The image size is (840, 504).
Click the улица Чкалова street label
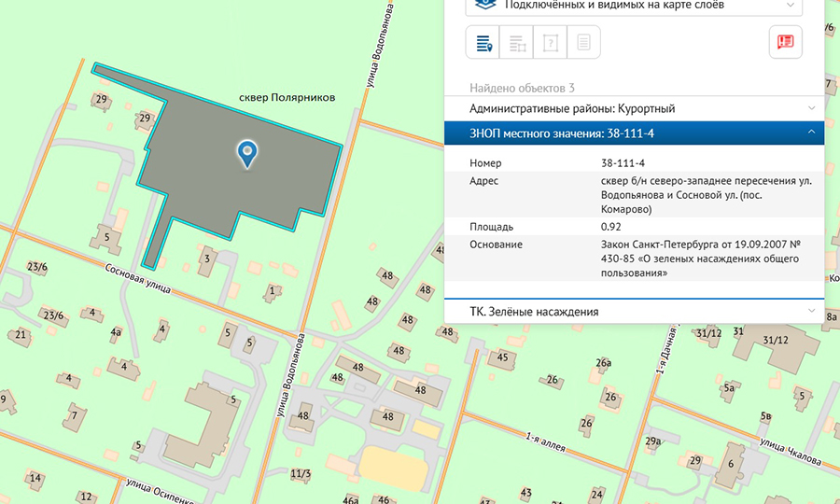pos(791,452)
